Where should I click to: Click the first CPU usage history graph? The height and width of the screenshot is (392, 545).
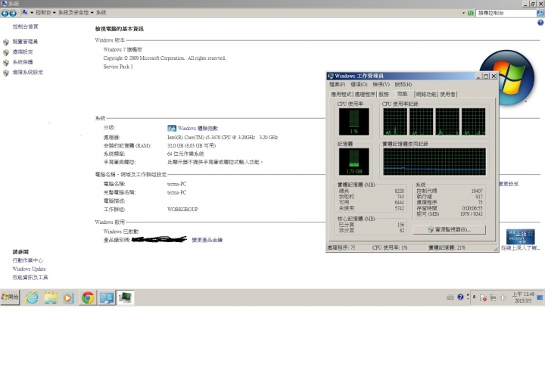tap(395, 122)
